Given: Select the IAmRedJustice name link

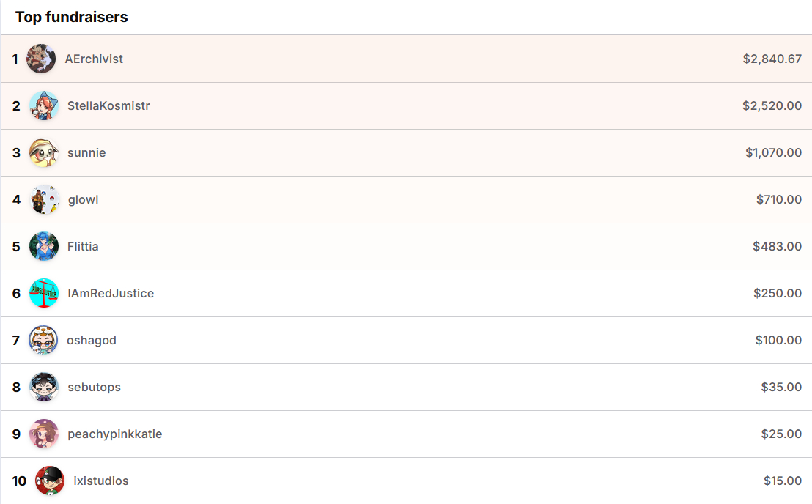Looking at the screenshot, I should [111, 293].
